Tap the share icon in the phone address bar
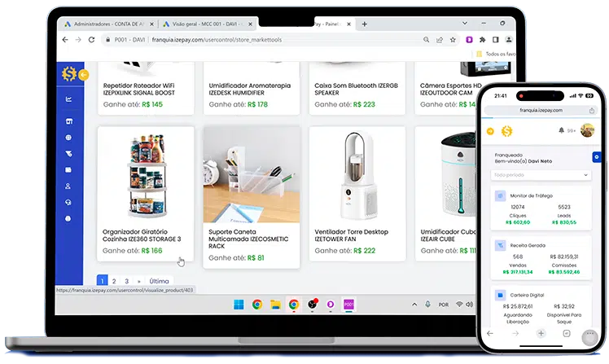This screenshot has width=609, height=364. [592, 110]
